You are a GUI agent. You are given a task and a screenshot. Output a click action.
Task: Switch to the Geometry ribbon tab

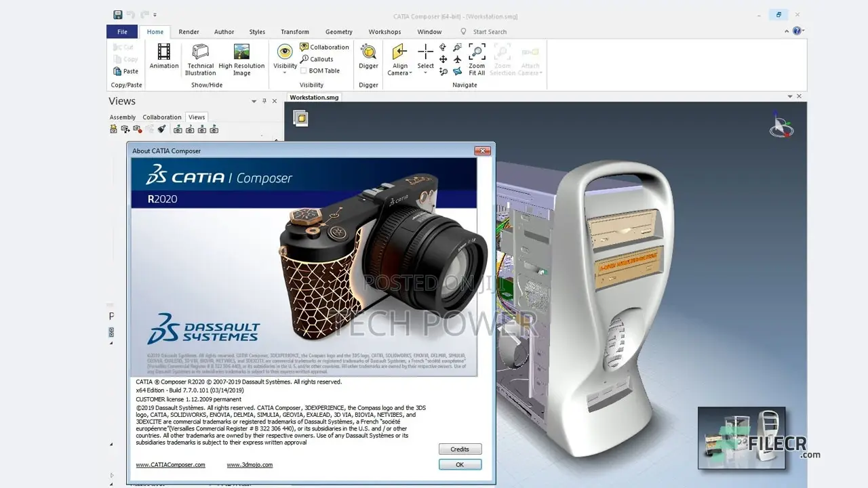338,32
